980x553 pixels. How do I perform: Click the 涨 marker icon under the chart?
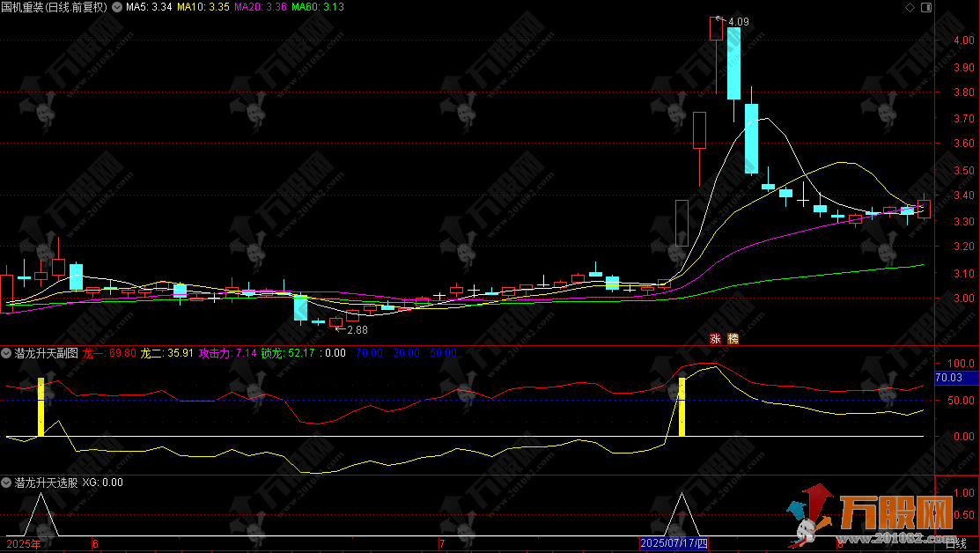(716, 339)
